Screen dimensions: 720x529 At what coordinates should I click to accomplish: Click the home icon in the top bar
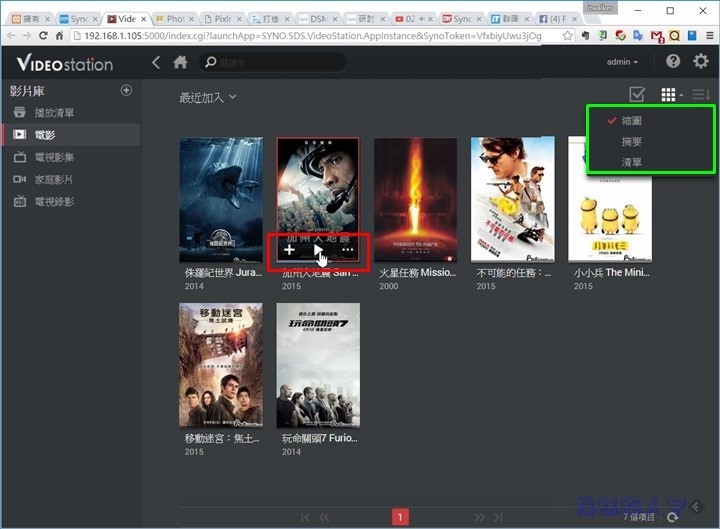(180, 62)
